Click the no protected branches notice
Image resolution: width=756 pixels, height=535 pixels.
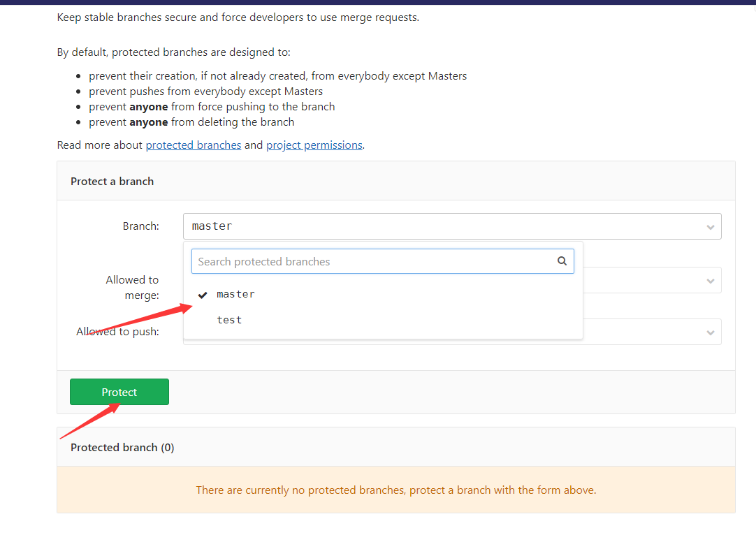395,490
